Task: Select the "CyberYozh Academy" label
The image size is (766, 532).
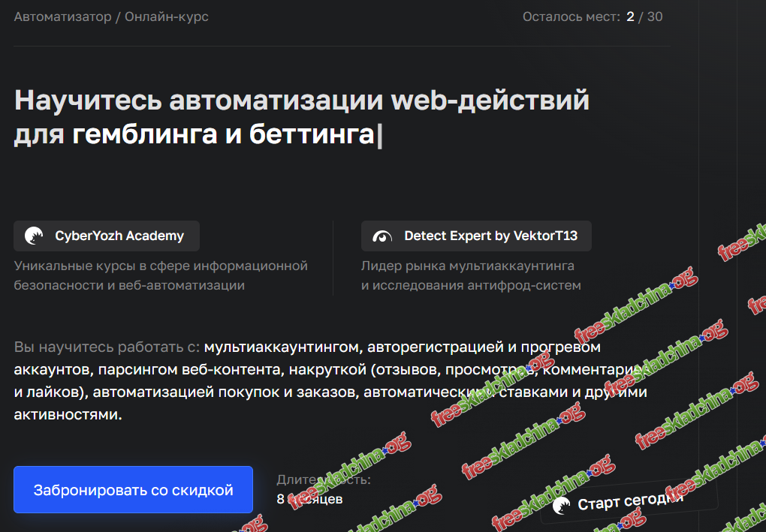Action: tap(119, 236)
